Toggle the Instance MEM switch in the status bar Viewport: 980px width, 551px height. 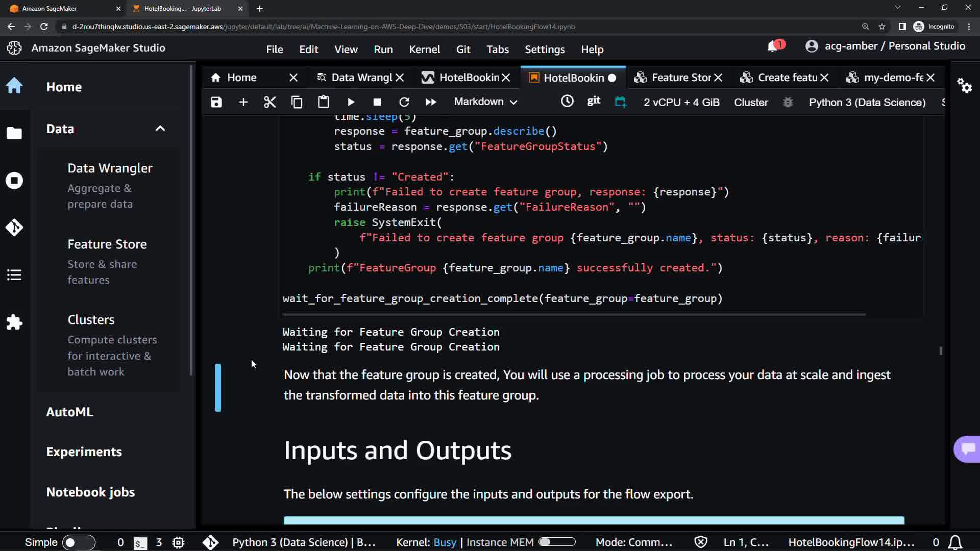pyautogui.click(x=557, y=542)
